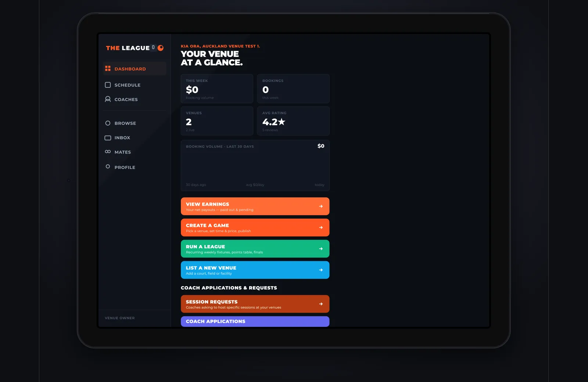Click THE LEAGUE logo text
The image size is (588, 382).
pyautogui.click(x=128, y=48)
